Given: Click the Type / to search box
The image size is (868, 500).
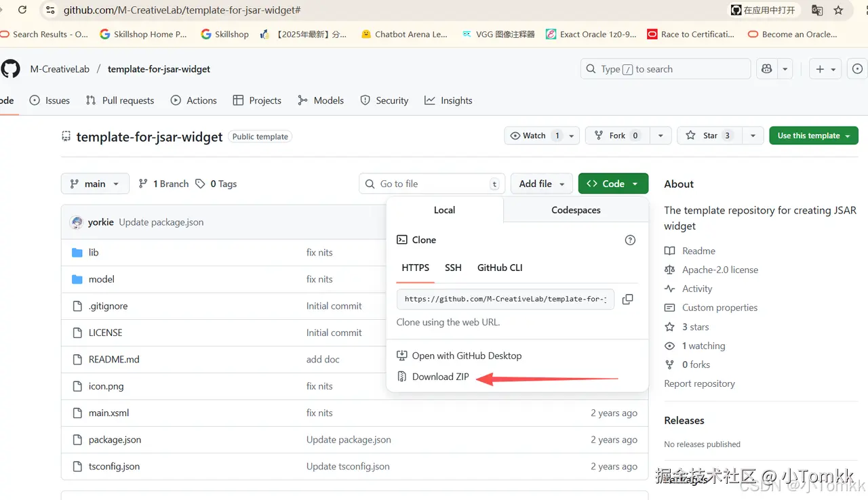Looking at the screenshot, I should click(x=666, y=69).
